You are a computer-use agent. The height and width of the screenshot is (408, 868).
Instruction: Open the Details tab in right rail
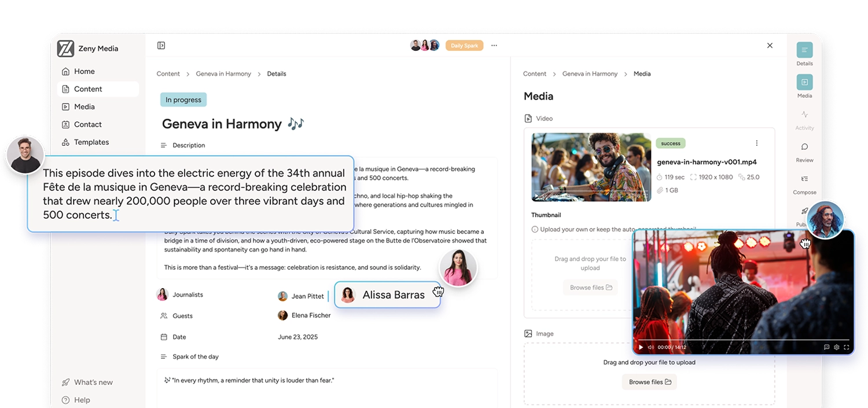(x=804, y=54)
